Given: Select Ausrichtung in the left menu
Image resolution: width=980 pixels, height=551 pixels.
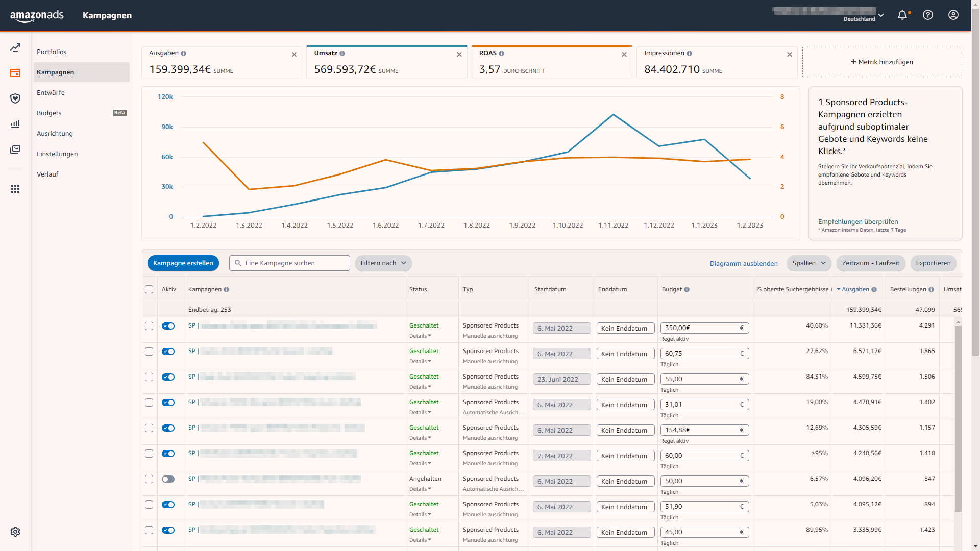Looking at the screenshot, I should pos(55,134).
